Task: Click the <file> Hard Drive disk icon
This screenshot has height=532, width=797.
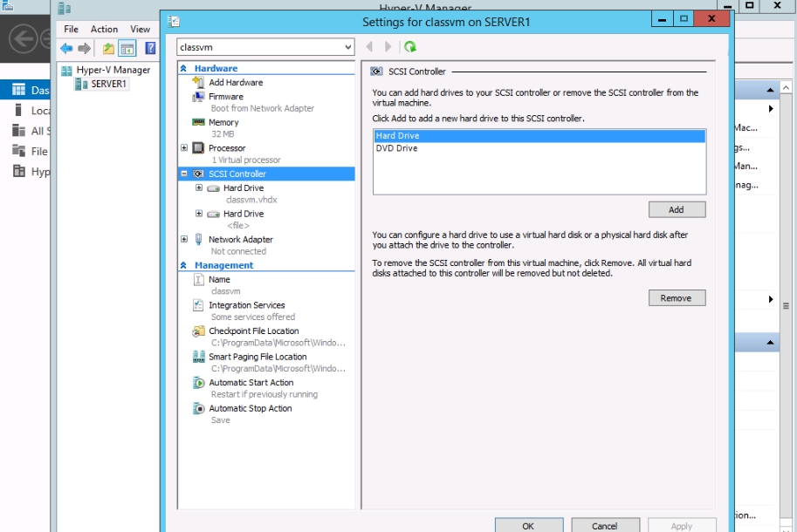Action: tap(214, 215)
